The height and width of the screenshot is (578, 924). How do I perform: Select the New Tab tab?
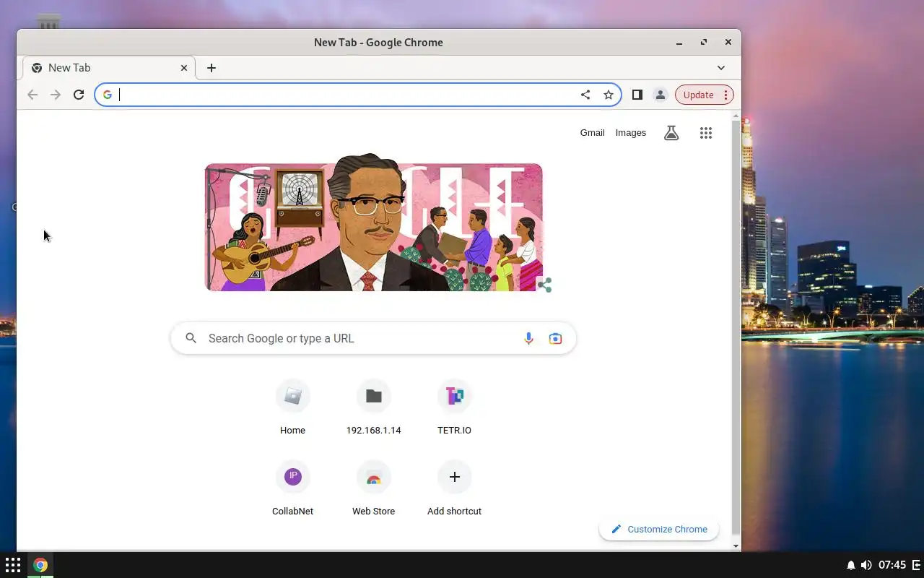pos(110,68)
